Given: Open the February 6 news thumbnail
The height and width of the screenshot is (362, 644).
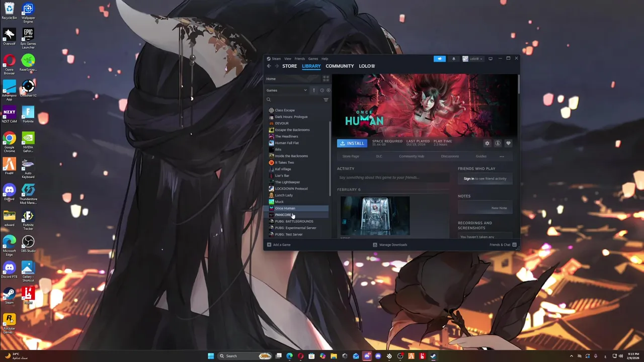Looking at the screenshot, I should coord(375,216).
